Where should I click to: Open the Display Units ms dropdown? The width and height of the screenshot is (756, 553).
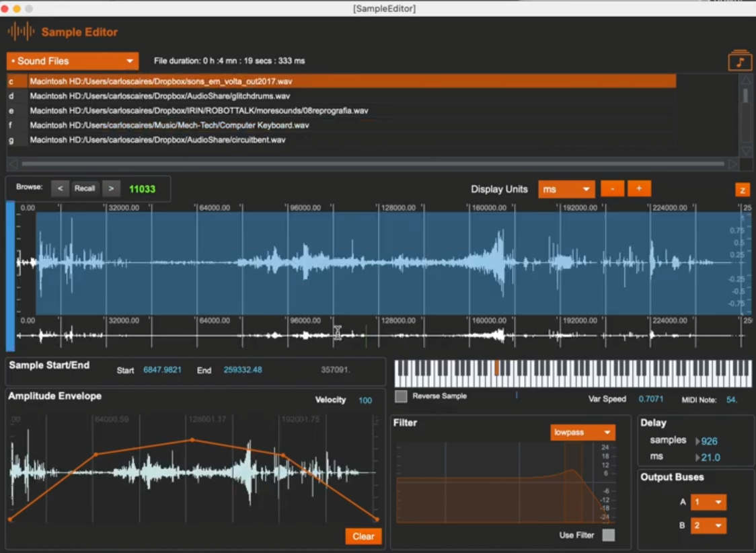click(x=566, y=189)
